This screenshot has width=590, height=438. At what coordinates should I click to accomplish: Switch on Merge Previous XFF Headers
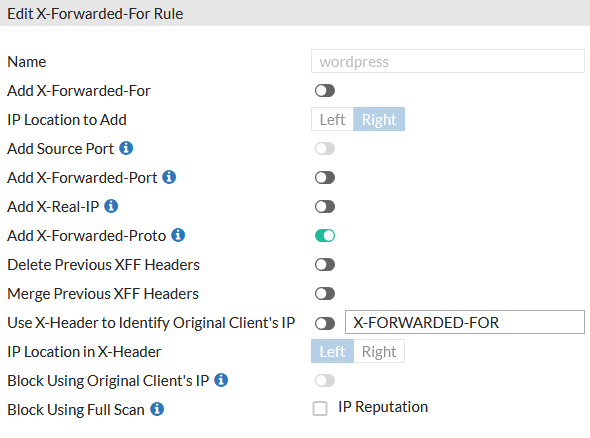(325, 294)
